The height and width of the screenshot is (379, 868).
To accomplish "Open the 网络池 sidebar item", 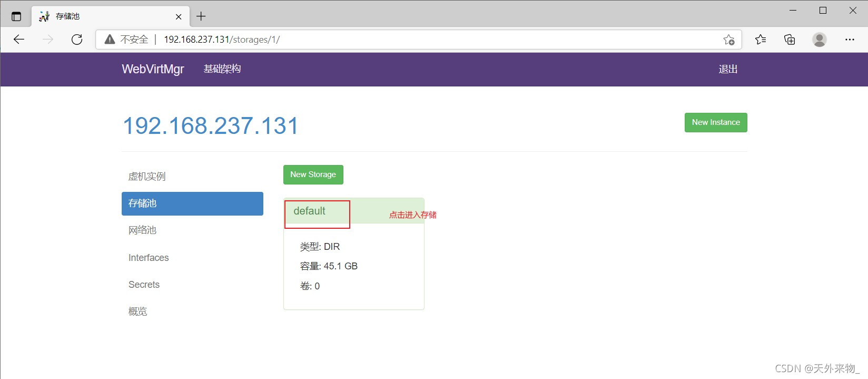I will (x=192, y=230).
